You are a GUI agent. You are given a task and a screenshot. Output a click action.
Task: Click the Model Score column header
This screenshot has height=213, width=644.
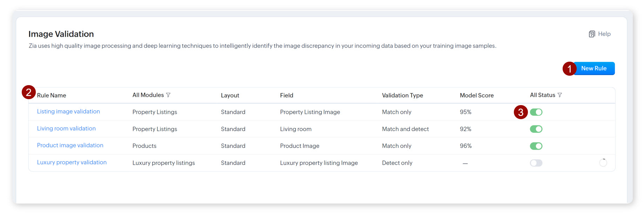pyautogui.click(x=477, y=95)
